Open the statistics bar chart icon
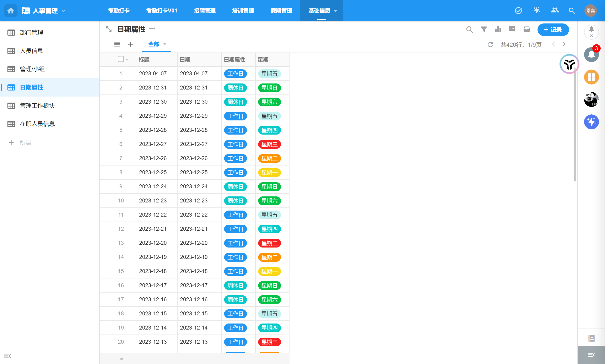The width and height of the screenshot is (605, 364). pyautogui.click(x=498, y=29)
